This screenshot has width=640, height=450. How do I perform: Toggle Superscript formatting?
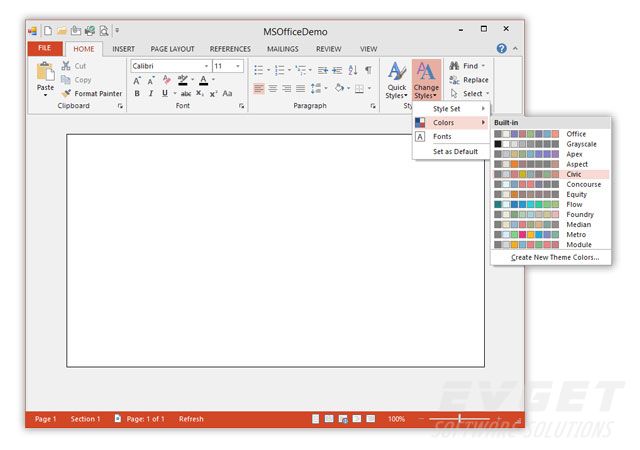(x=213, y=94)
